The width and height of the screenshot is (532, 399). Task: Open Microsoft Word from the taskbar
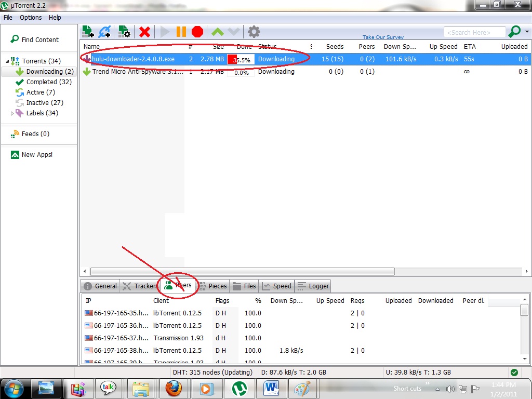point(271,389)
